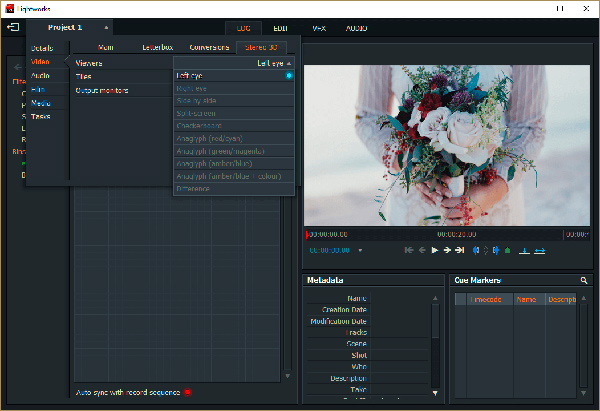Switch to the Letterbox tab
This screenshot has height=411, width=600.
click(x=157, y=46)
